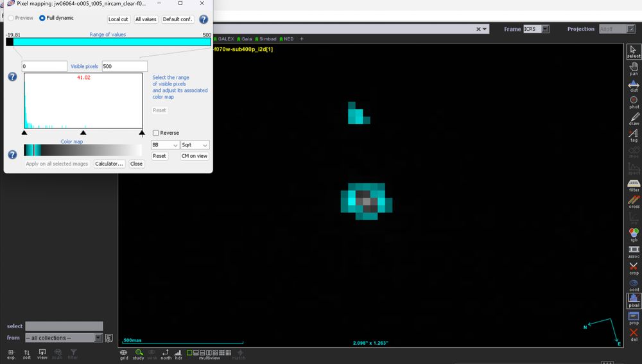Screen dimensions: 642x364
Task: Choose the tag annotation tool
Action: click(x=634, y=135)
